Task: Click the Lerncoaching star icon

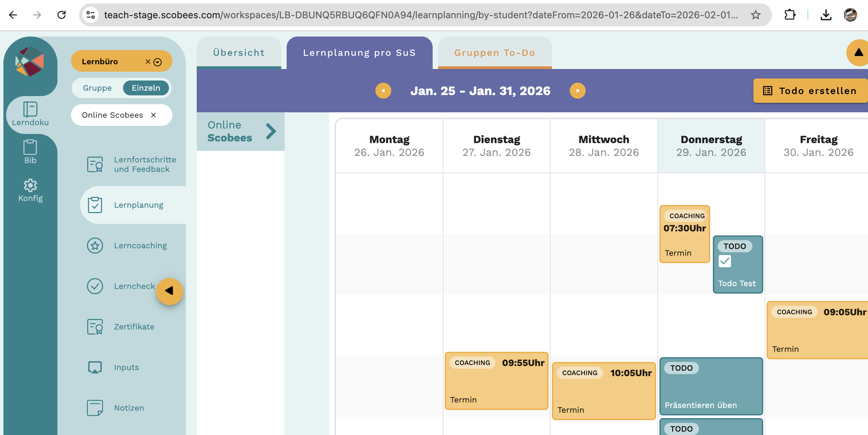Action: (95, 246)
